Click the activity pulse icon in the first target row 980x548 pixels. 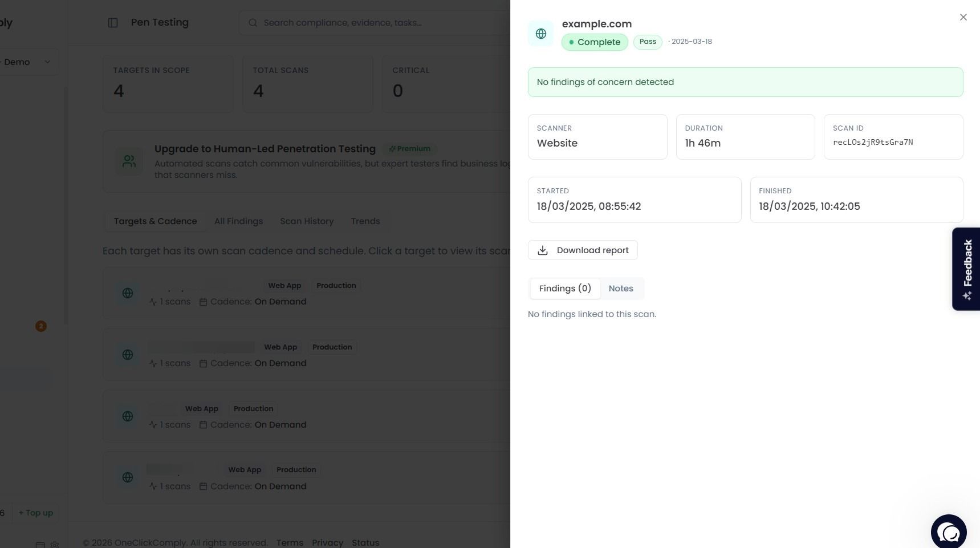[153, 302]
